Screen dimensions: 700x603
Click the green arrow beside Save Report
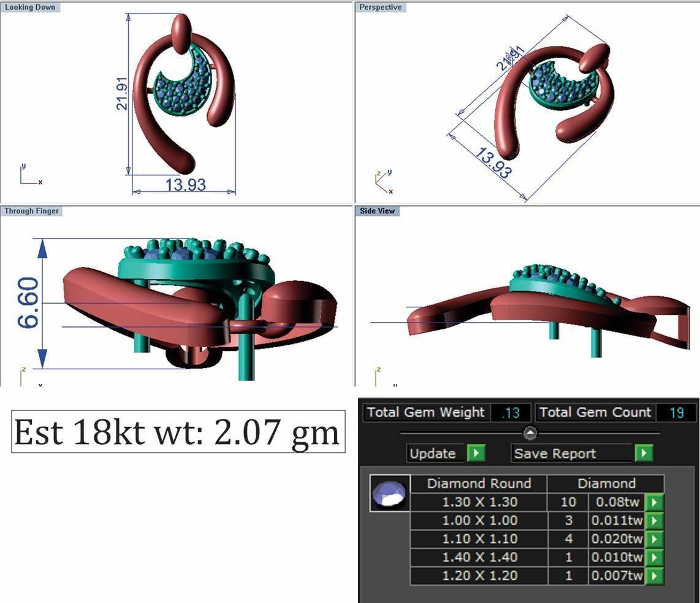coord(644,453)
